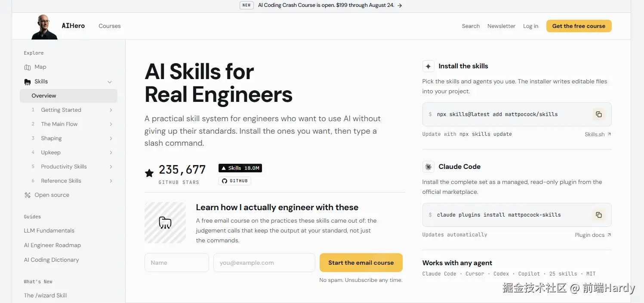The width and height of the screenshot is (644, 303).
Task: Open Search in the top navigation
Action: pos(471,26)
